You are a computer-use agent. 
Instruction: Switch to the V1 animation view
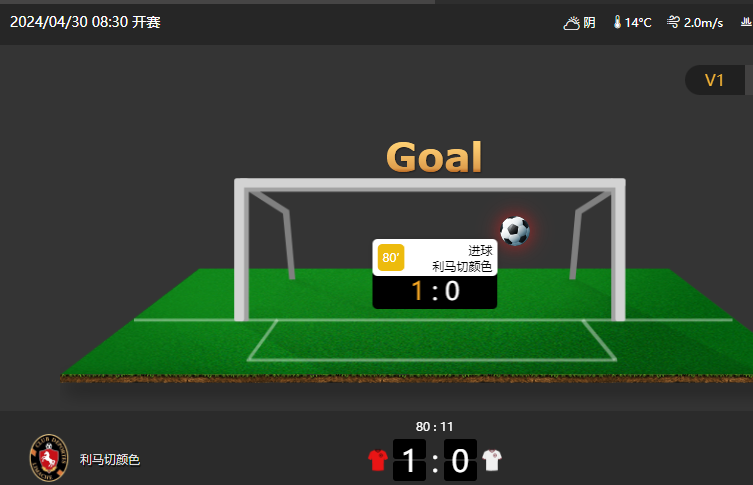click(x=714, y=80)
